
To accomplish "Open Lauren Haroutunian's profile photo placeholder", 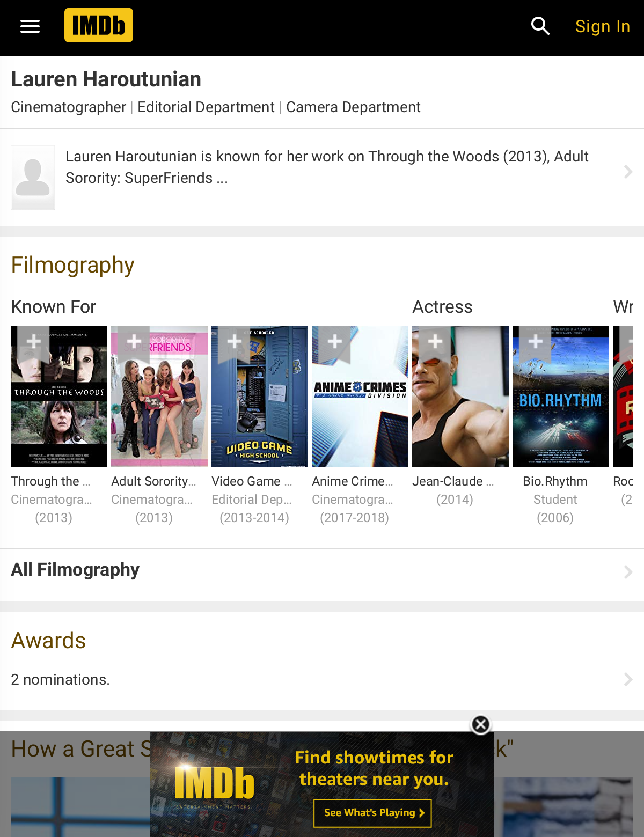I will click(33, 177).
